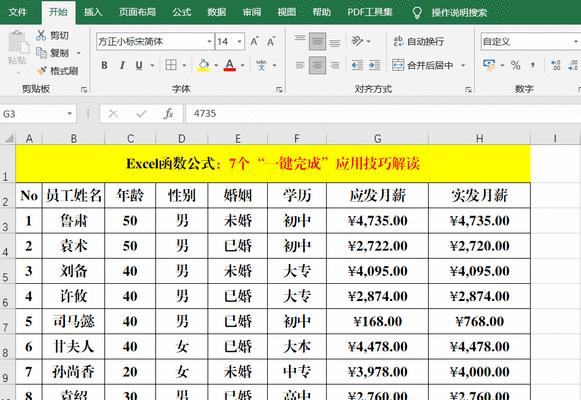Click the text orientation icon

point(358,41)
